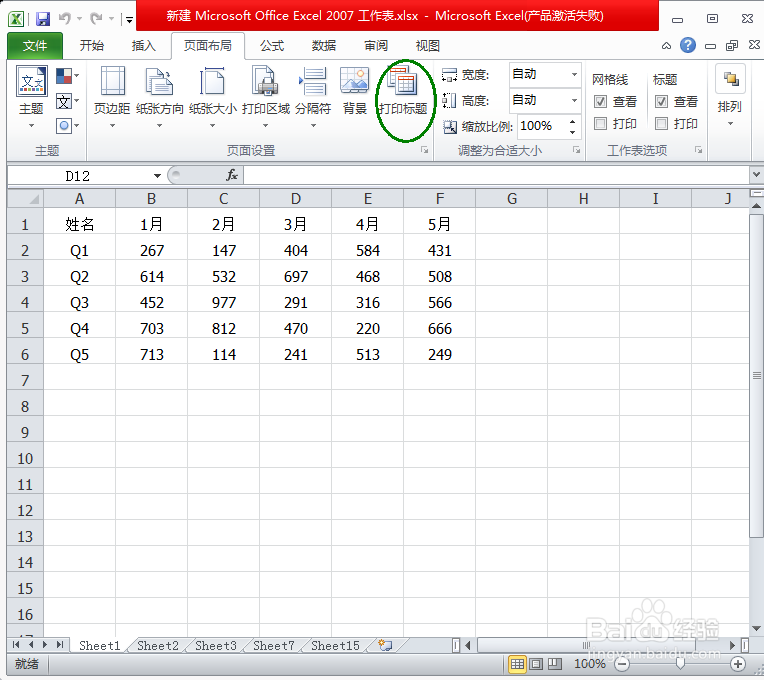Switch to Formulas (公式) tab
The width and height of the screenshot is (764, 680).
click(272, 46)
